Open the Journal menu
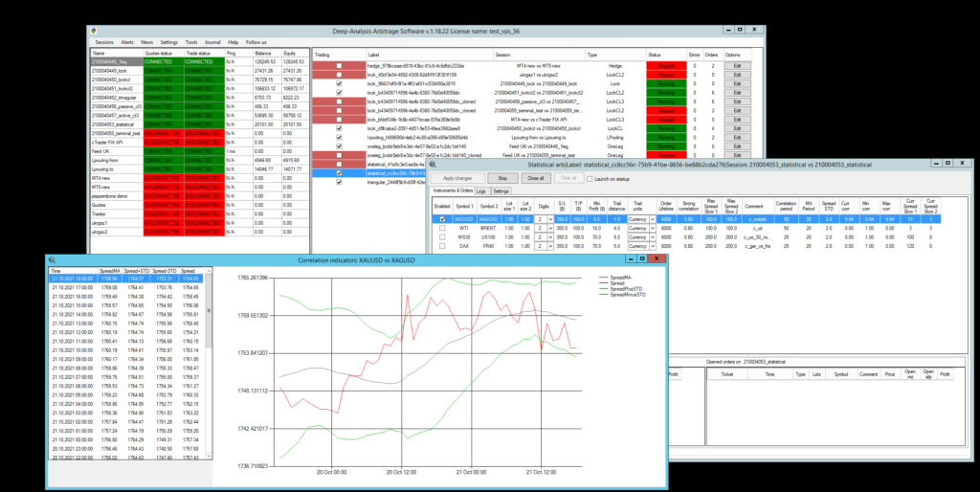Screen dimensions: 980x492 [x=212, y=42]
